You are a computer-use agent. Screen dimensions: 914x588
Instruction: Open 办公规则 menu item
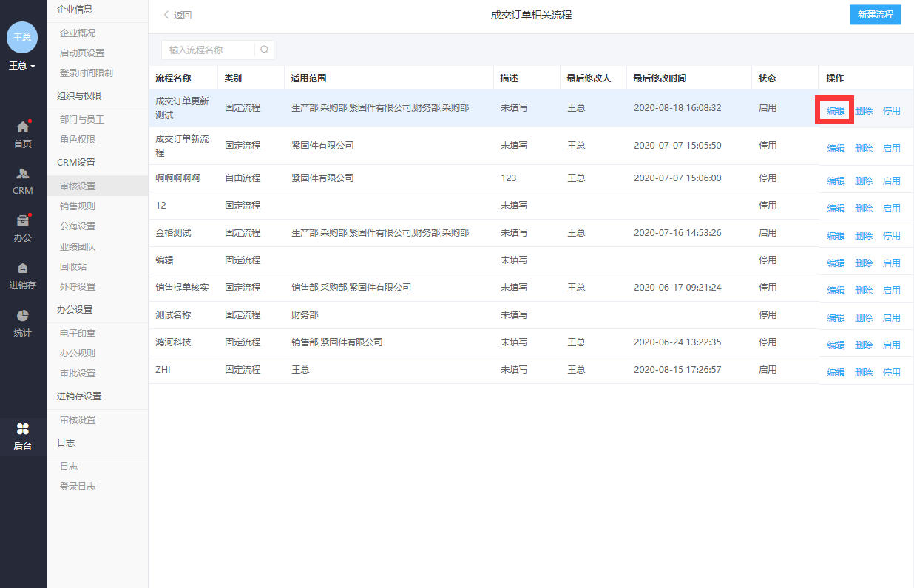(x=78, y=354)
